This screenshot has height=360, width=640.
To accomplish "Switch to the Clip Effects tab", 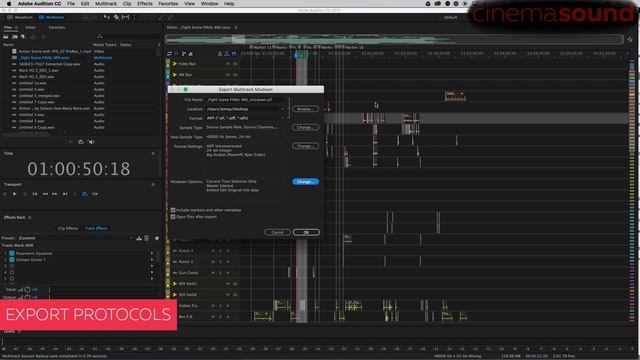I will 68,228.
